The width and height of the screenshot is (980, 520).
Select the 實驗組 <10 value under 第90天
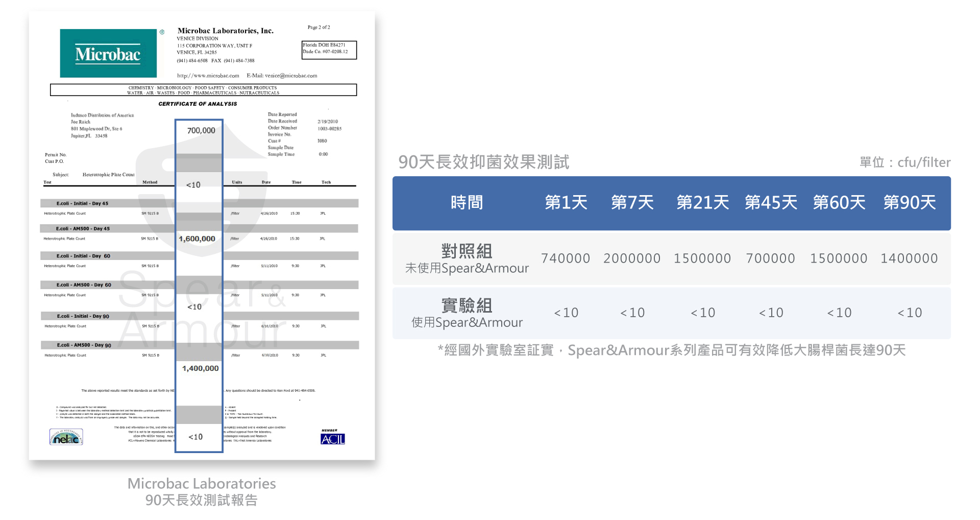(910, 313)
